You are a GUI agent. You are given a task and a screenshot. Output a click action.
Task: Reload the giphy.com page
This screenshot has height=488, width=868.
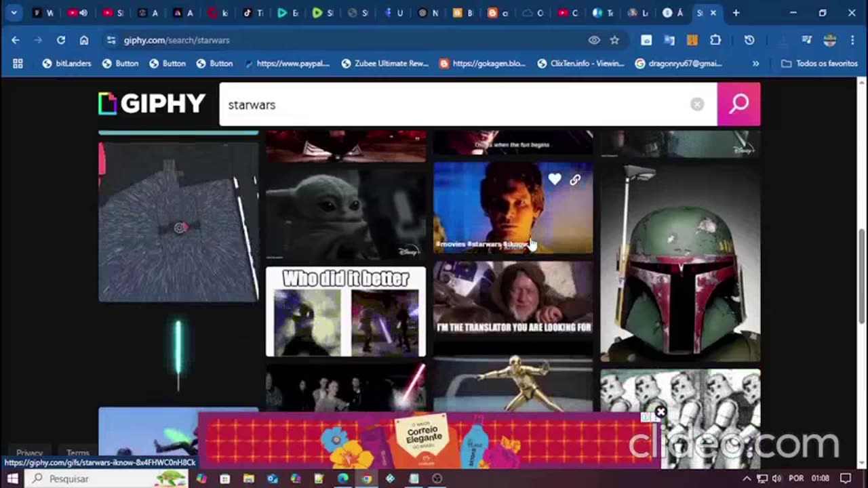click(61, 40)
